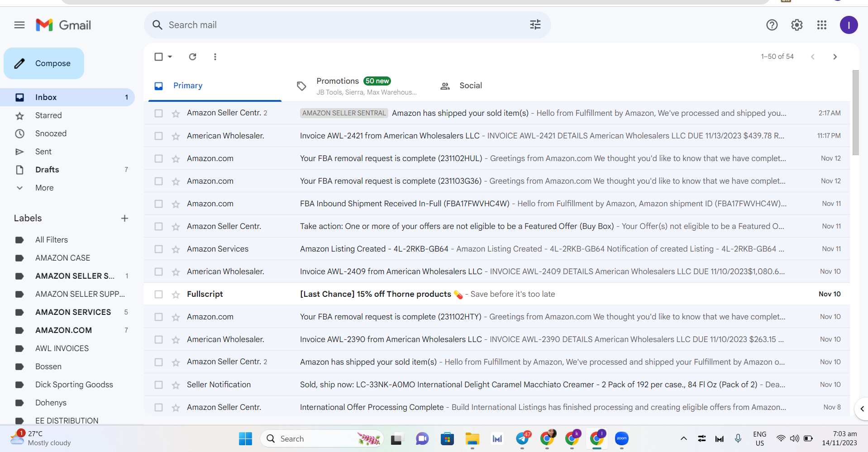Open the More options three-dot menu
Image resolution: width=868 pixels, height=452 pixels.
(215, 57)
